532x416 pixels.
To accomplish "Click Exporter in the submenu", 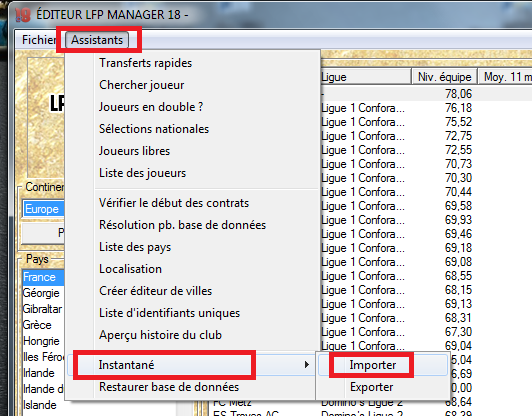I will tap(372, 387).
